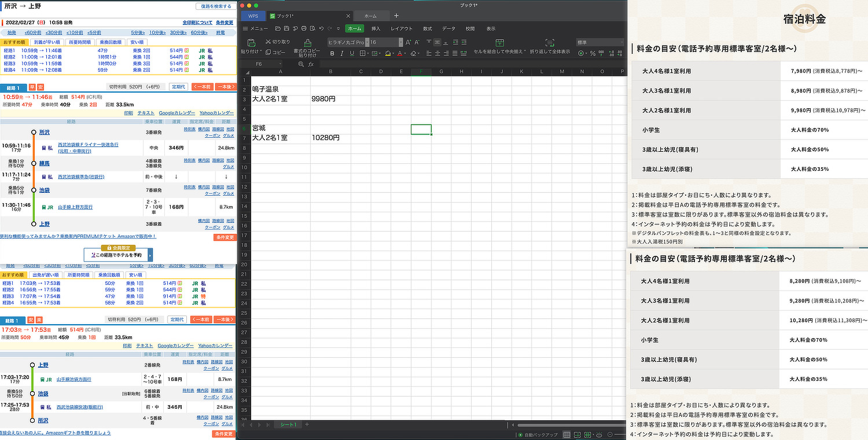Click the Print icon in quick toolbar
This screenshot has width=868, height=440.
click(304, 28)
